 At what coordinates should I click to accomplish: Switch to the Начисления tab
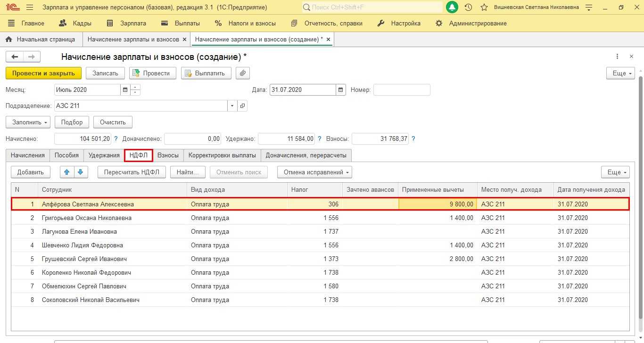28,155
